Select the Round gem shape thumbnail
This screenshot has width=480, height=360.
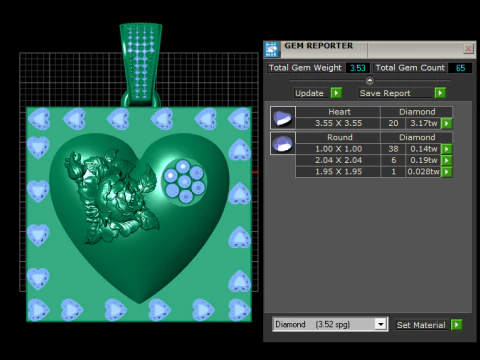point(283,143)
